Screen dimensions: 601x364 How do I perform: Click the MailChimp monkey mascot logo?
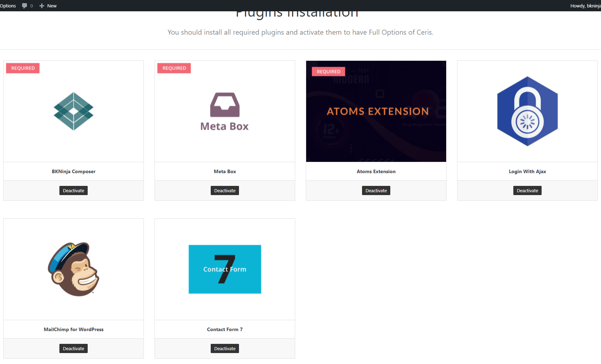pos(74,269)
